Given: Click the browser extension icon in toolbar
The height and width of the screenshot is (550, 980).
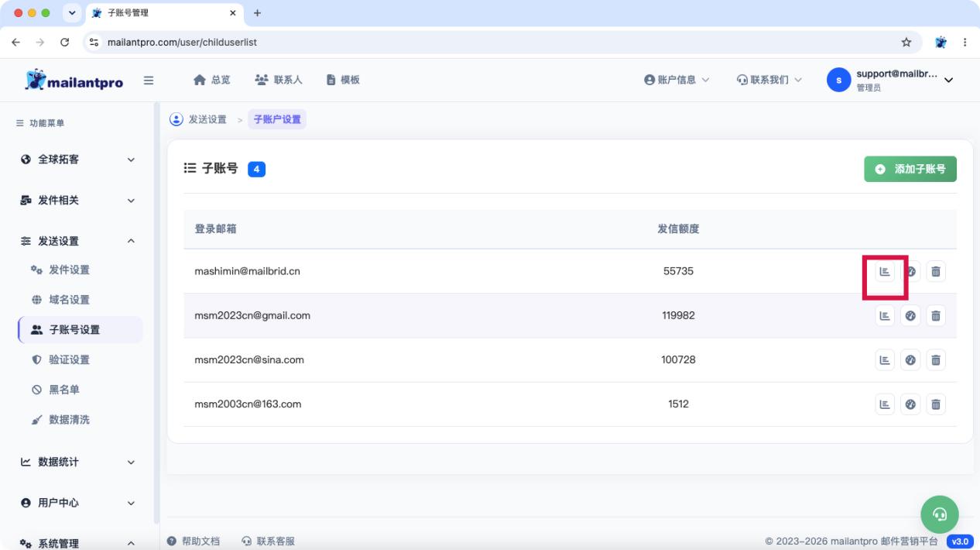Looking at the screenshot, I should 941,43.
